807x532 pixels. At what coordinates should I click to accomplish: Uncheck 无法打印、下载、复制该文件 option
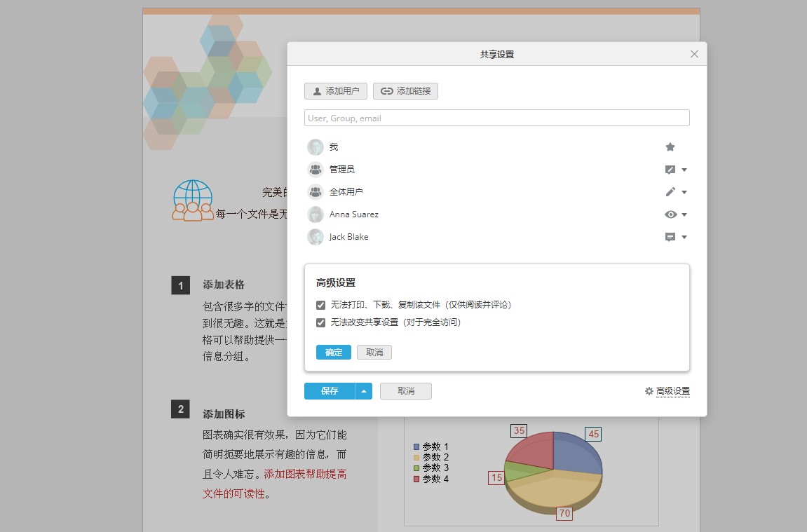(321, 305)
